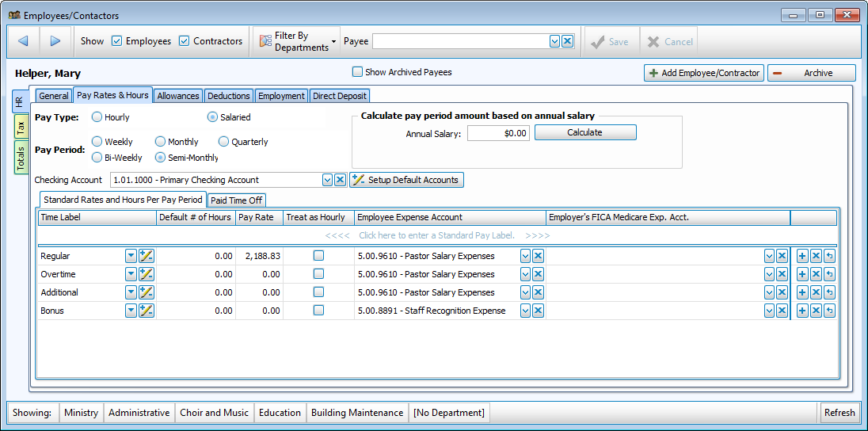Add a new row after Overtime
Image resolution: width=868 pixels, height=431 pixels.
point(801,274)
